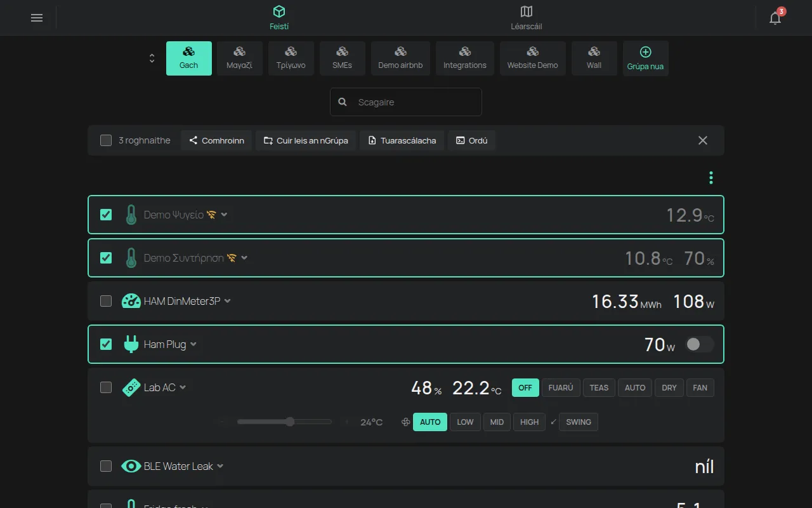Click the BLE Water Leak eye icon
Viewport: 812px width, 508px height.
(131, 466)
